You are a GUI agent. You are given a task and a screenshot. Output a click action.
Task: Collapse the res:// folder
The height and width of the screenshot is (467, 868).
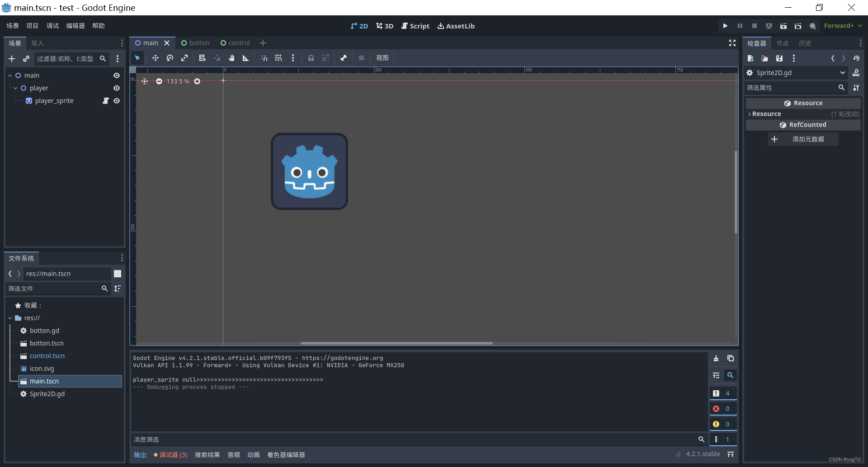10,318
